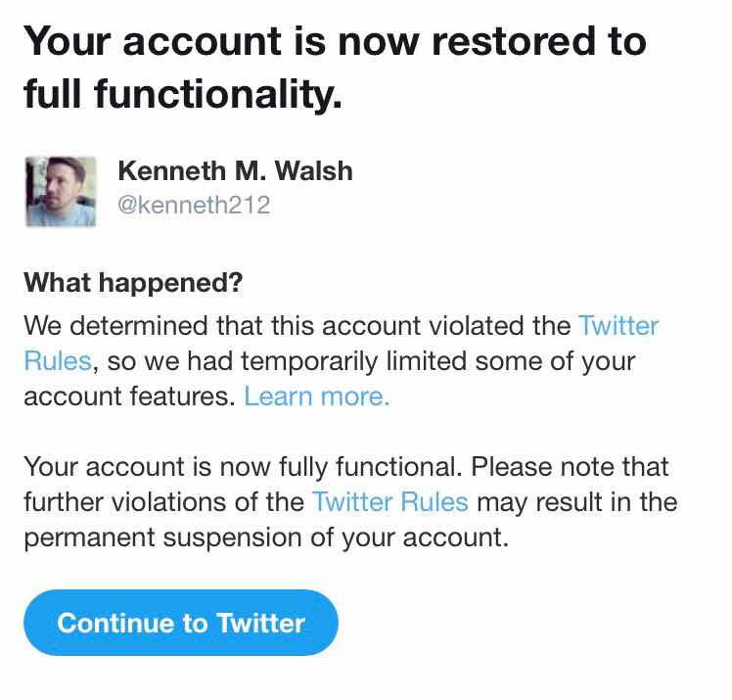
Task: Click the 'further violations of the' text
Action: pos(163,502)
